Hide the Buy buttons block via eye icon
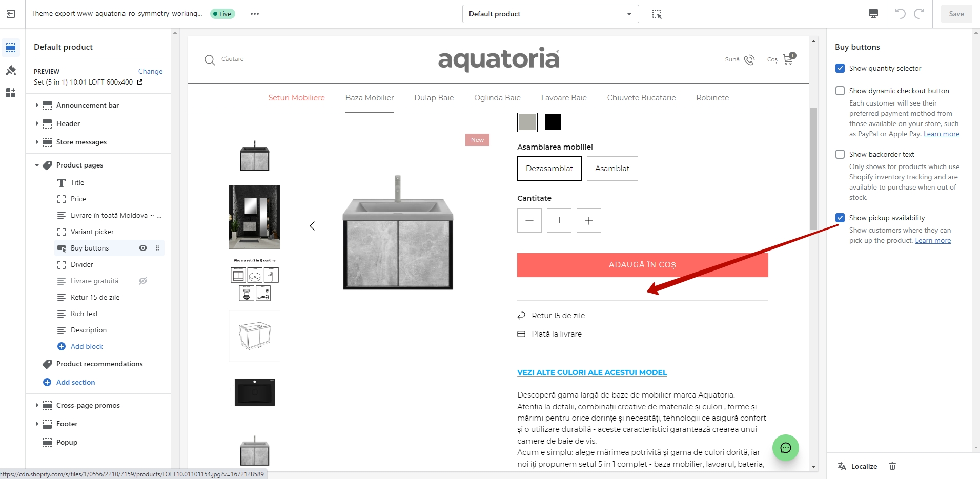This screenshot has width=980, height=479. tap(143, 248)
